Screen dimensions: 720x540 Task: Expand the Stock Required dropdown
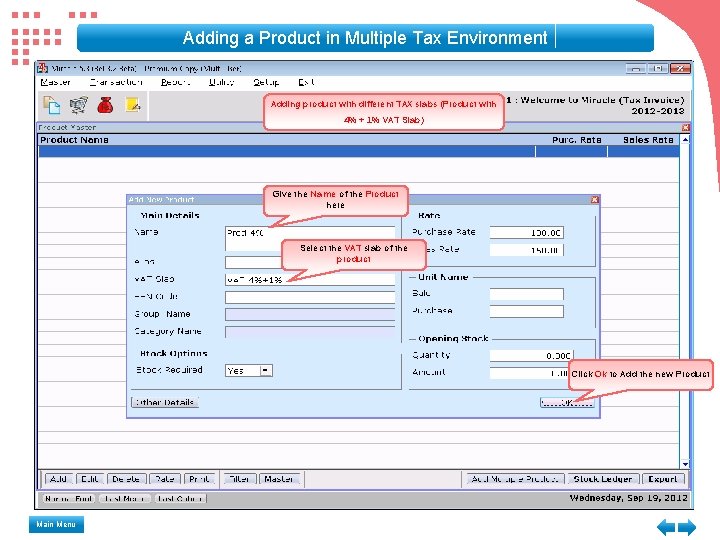(266, 371)
